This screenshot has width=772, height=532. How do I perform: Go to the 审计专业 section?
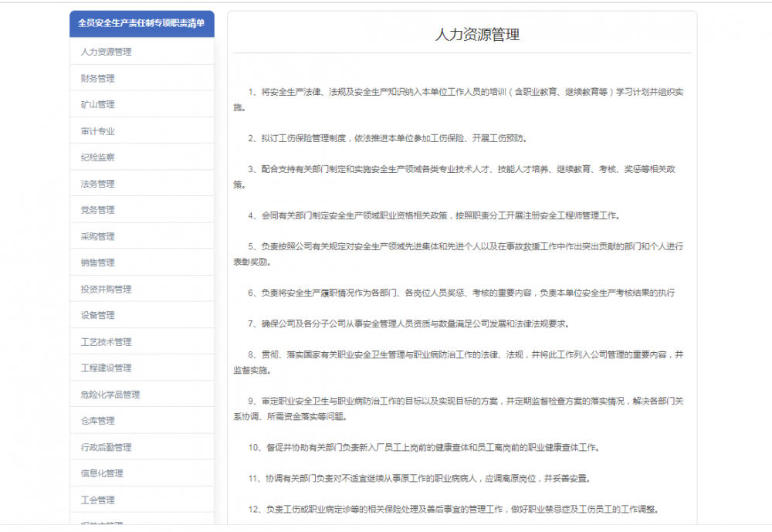(142, 131)
